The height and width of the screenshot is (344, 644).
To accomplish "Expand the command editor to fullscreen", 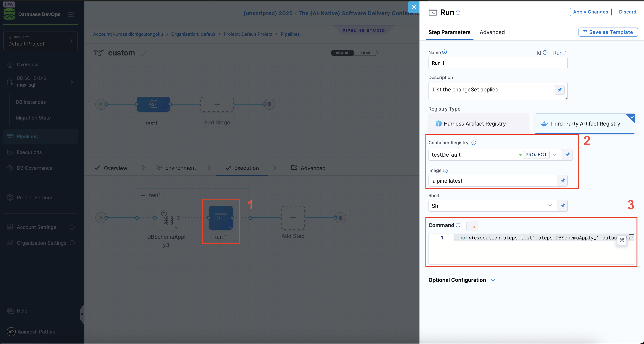I will (622, 240).
